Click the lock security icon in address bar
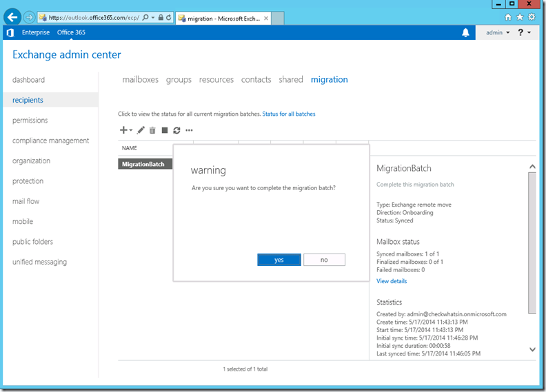Viewport: 546px width, 392px height. tap(161, 17)
